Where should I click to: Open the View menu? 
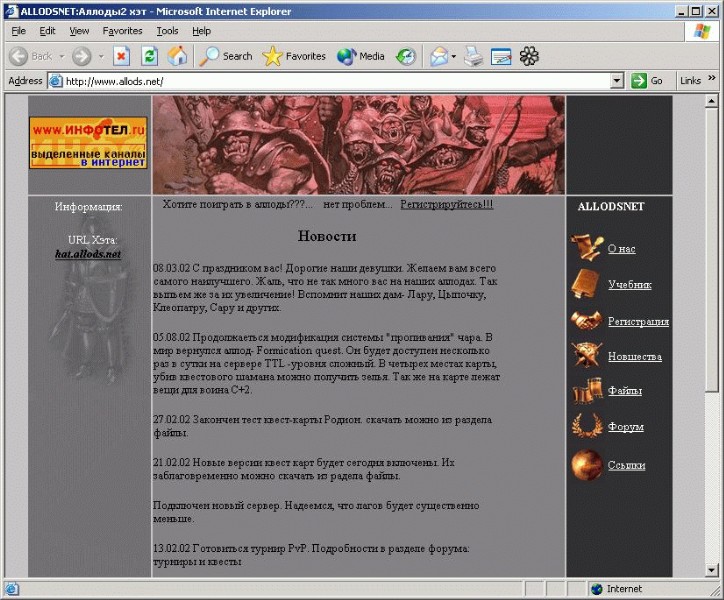click(79, 31)
